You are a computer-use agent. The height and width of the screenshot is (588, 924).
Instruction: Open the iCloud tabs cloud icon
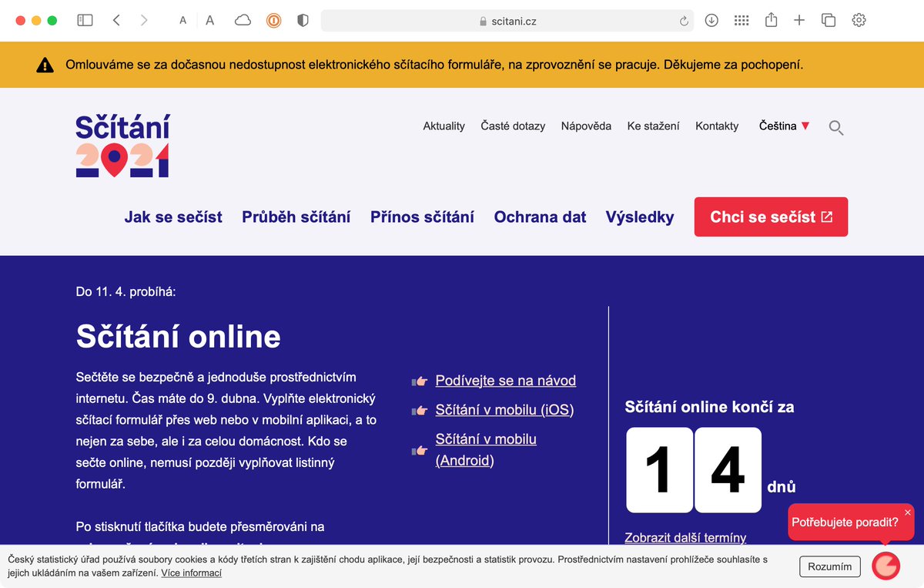pos(243,21)
